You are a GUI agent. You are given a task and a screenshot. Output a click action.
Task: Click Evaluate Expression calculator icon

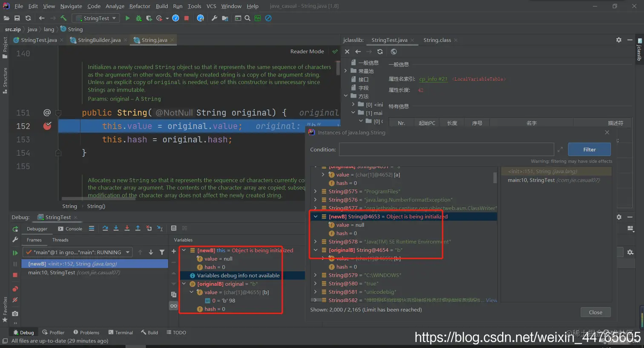(x=174, y=228)
